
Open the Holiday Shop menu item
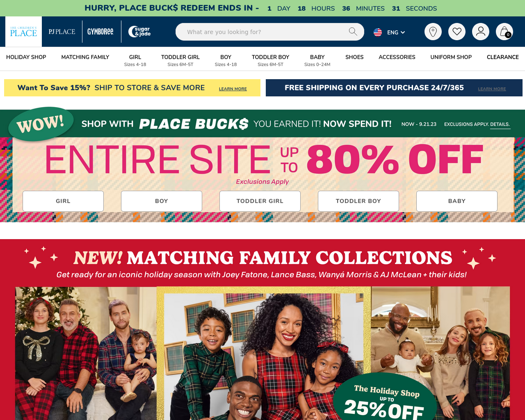[26, 57]
